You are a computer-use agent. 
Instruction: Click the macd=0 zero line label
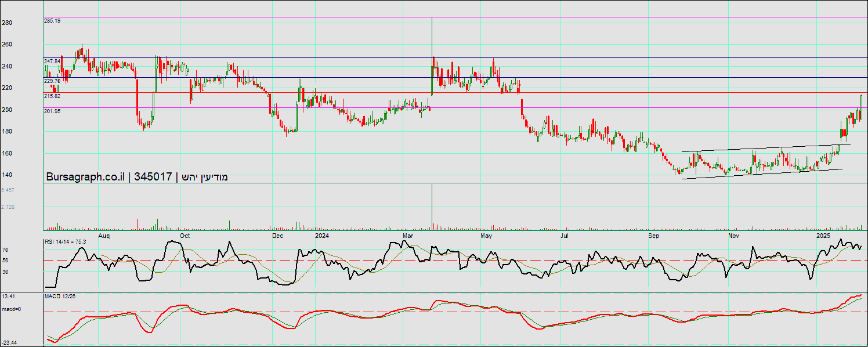11,309
